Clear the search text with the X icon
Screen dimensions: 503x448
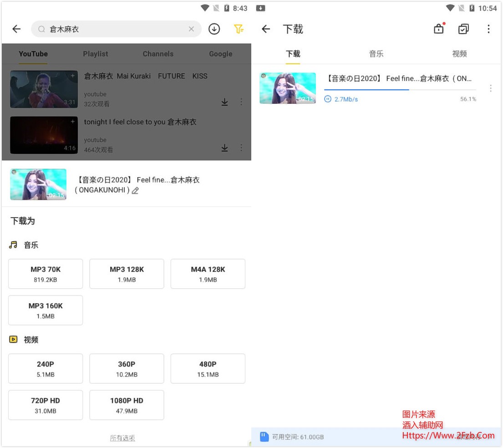coord(191,29)
